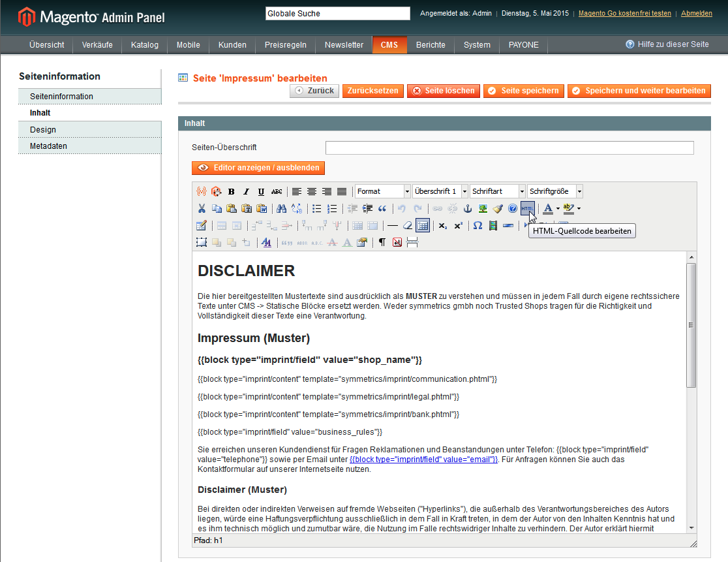
Task: Click Speichern und weiter bearbeiten button
Action: coord(639,91)
